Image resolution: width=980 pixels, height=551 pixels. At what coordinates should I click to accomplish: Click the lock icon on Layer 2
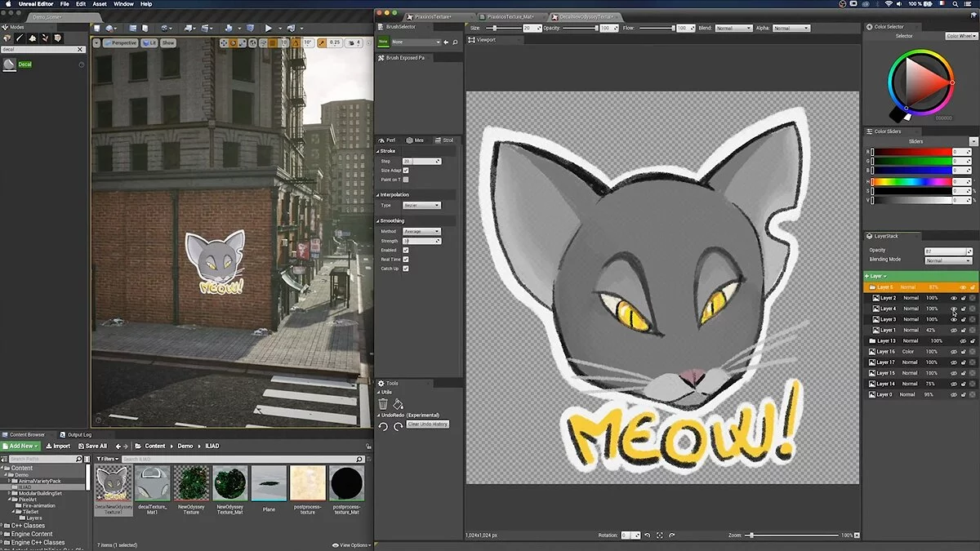(x=964, y=298)
